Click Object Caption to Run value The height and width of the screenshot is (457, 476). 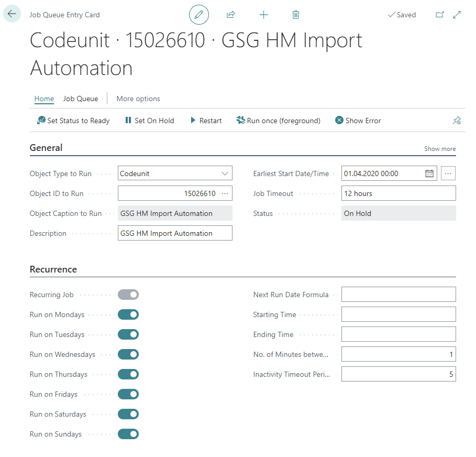click(175, 213)
